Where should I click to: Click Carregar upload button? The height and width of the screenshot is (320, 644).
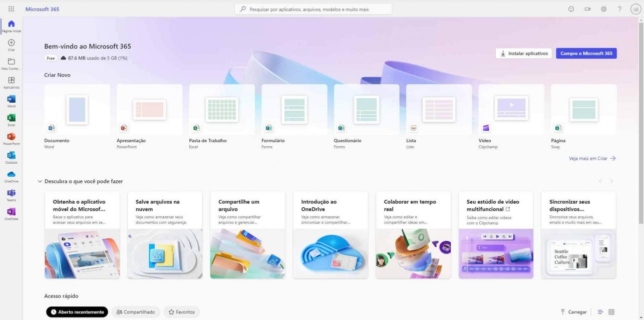573,312
